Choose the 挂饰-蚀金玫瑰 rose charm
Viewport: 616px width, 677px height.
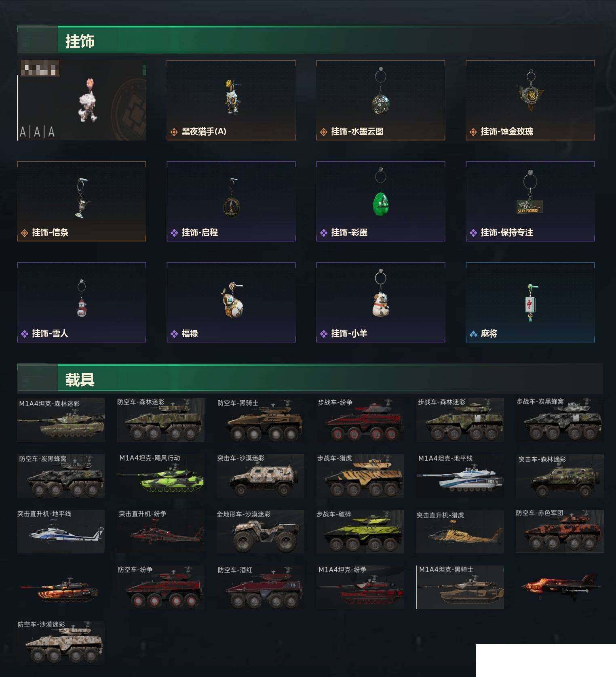[530, 100]
